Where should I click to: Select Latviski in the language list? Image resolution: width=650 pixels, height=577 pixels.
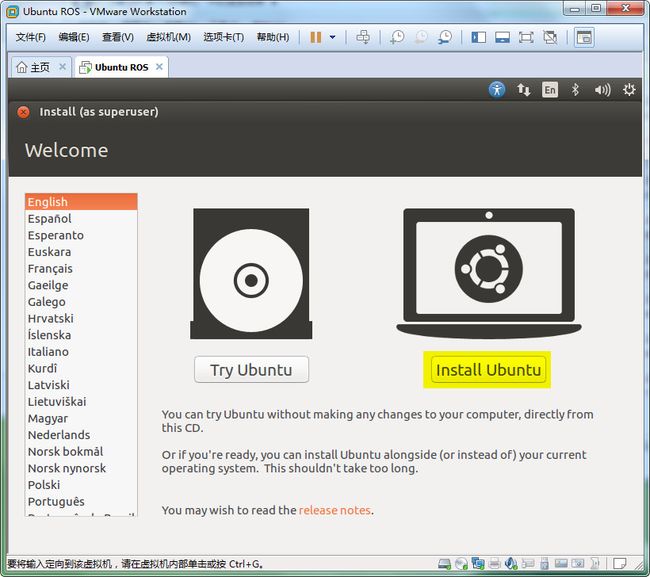[81, 385]
